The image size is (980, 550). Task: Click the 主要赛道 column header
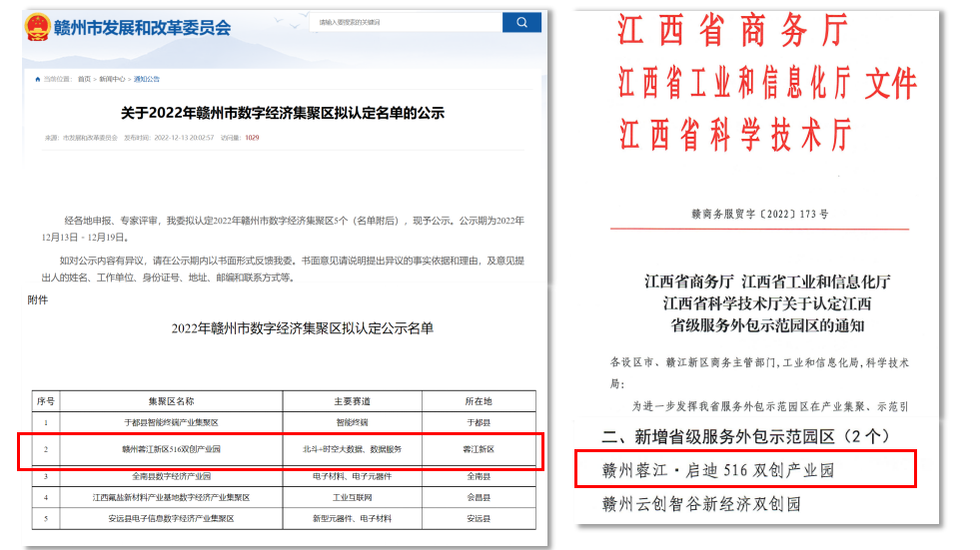pyautogui.click(x=352, y=401)
